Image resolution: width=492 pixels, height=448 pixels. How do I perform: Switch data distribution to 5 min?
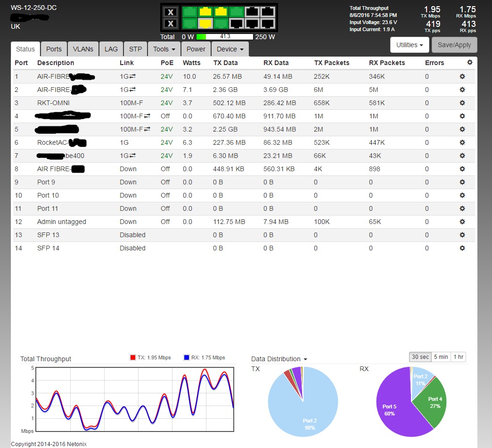click(441, 357)
